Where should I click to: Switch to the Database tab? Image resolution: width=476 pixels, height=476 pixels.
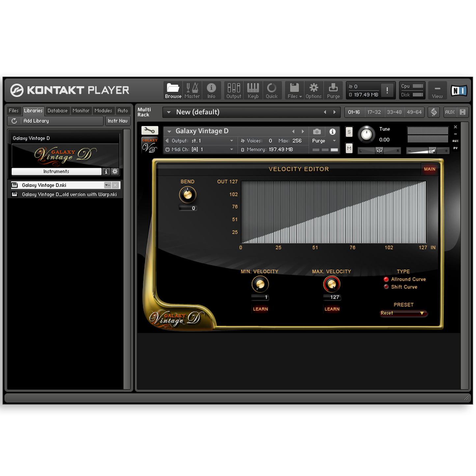coord(57,111)
